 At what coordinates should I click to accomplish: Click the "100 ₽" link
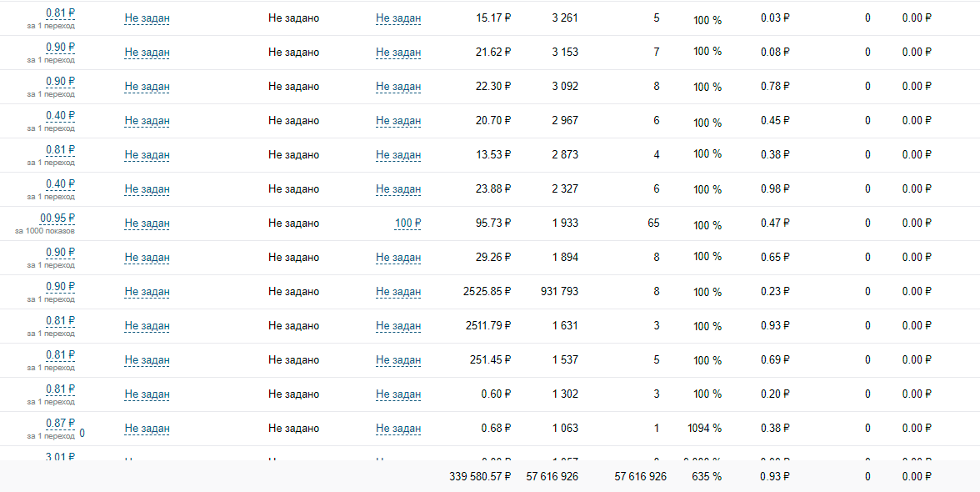pos(407,223)
